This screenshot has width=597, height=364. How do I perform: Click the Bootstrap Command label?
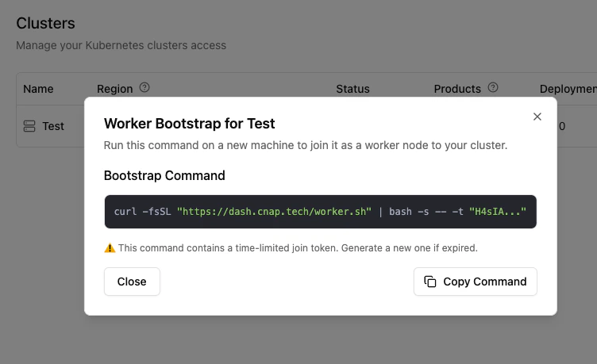click(164, 175)
